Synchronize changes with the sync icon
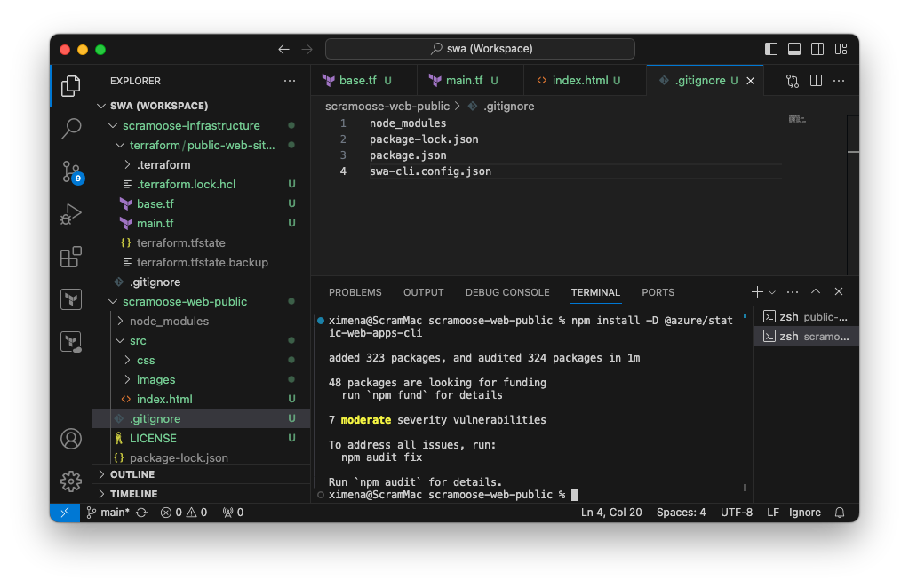Viewport: 909px width, 588px height. [x=141, y=513]
